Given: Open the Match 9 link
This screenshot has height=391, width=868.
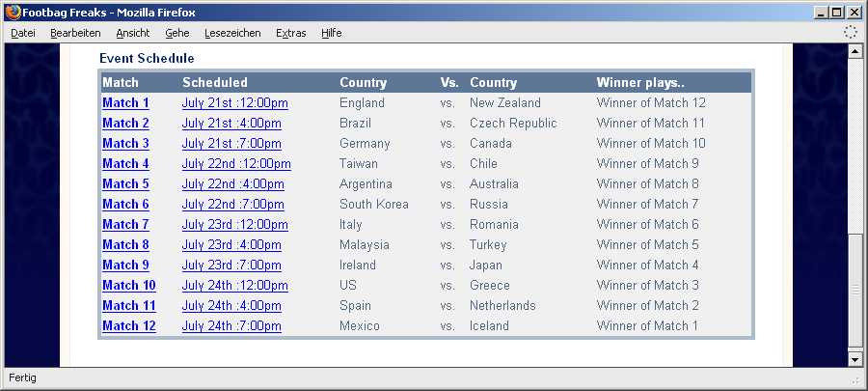Looking at the screenshot, I should [125, 265].
